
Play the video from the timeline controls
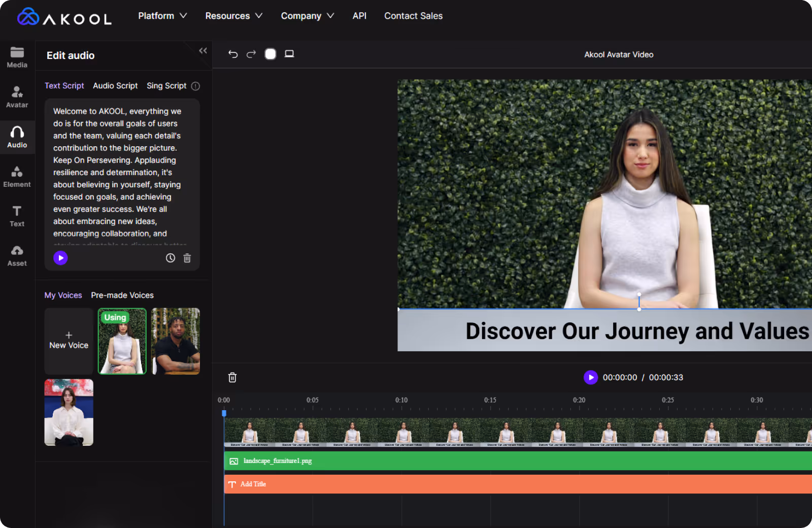[x=591, y=377]
